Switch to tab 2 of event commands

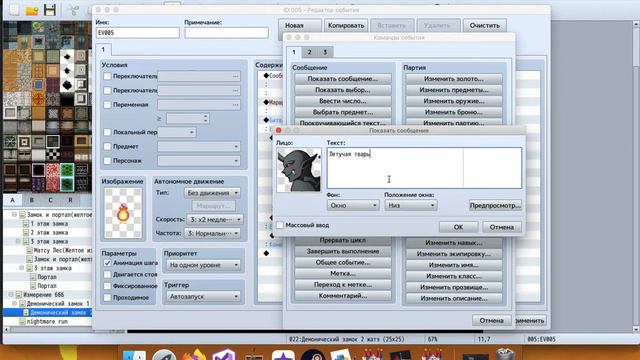coord(309,52)
